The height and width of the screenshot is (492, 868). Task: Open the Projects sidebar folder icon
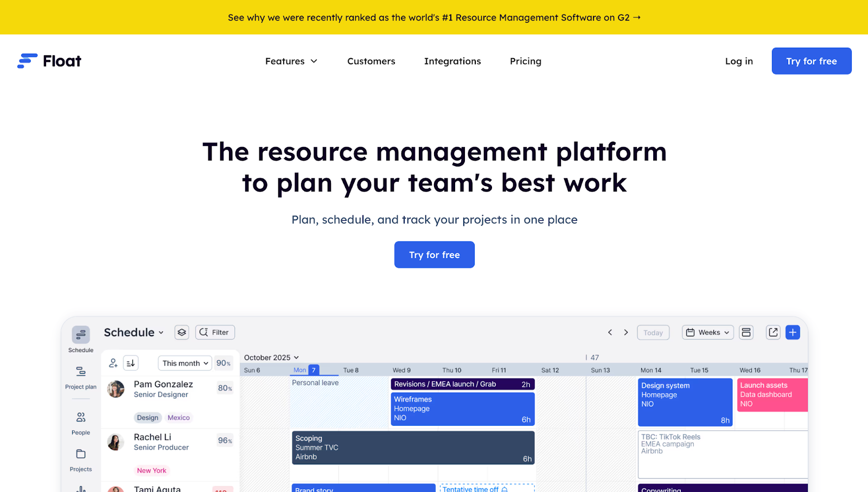point(81,453)
